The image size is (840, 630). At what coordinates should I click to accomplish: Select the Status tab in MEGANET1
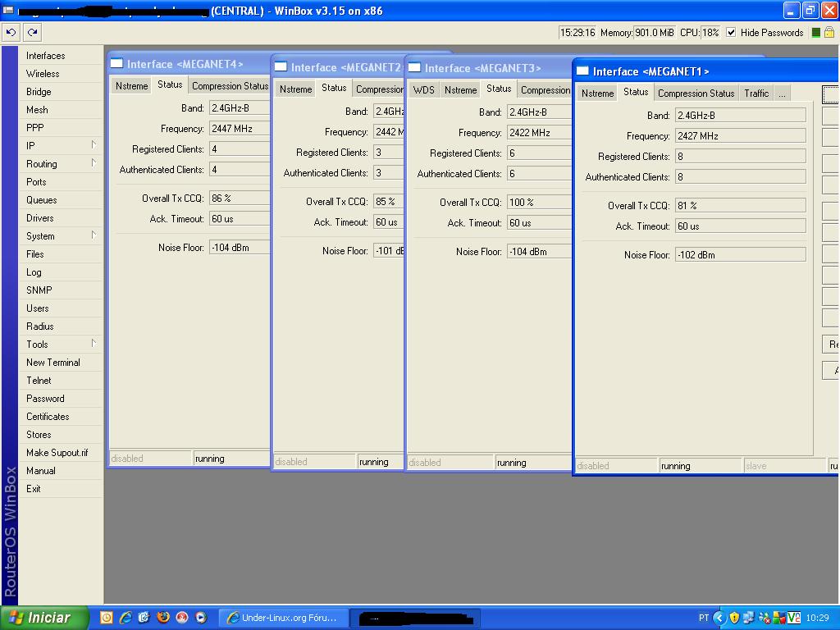636,92
